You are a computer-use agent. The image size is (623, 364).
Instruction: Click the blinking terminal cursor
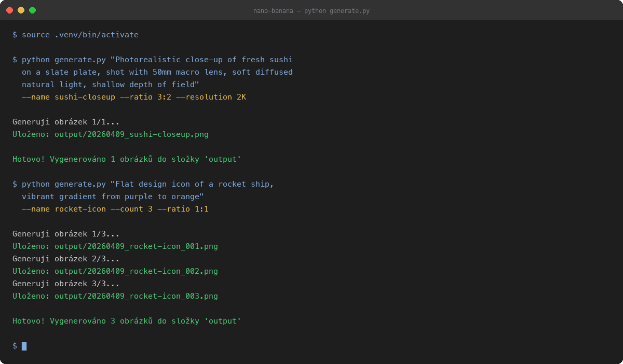tap(24, 346)
